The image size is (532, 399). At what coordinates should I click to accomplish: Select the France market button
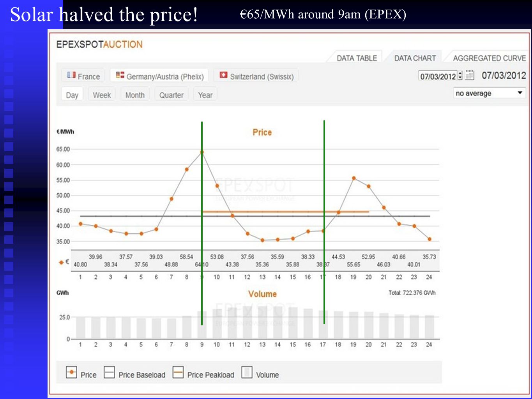point(84,76)
